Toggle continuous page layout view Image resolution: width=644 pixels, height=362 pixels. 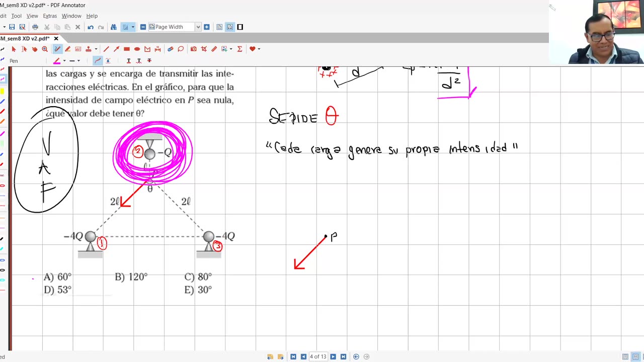pyautogui.click(x=229, y=27)
